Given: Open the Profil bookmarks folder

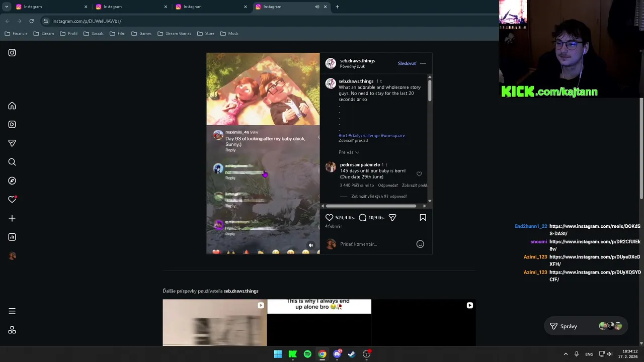Looking at the screenshot, I should coord(69,34).
